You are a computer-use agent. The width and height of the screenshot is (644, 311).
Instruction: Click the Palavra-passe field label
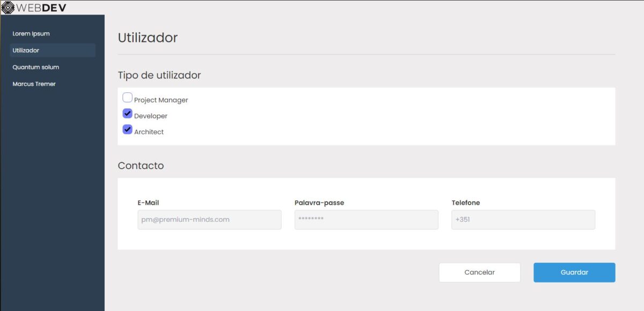click(319, 203)
